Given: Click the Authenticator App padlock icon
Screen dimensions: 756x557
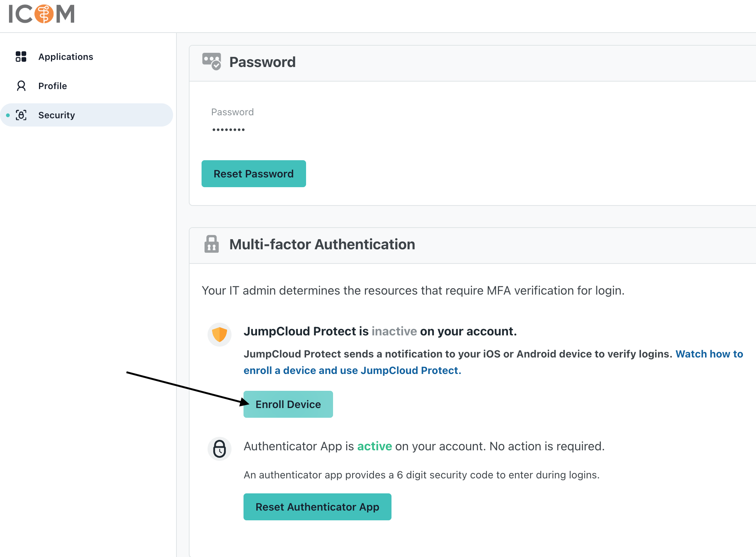Looking at the screenshot, I should pos(220,448).
